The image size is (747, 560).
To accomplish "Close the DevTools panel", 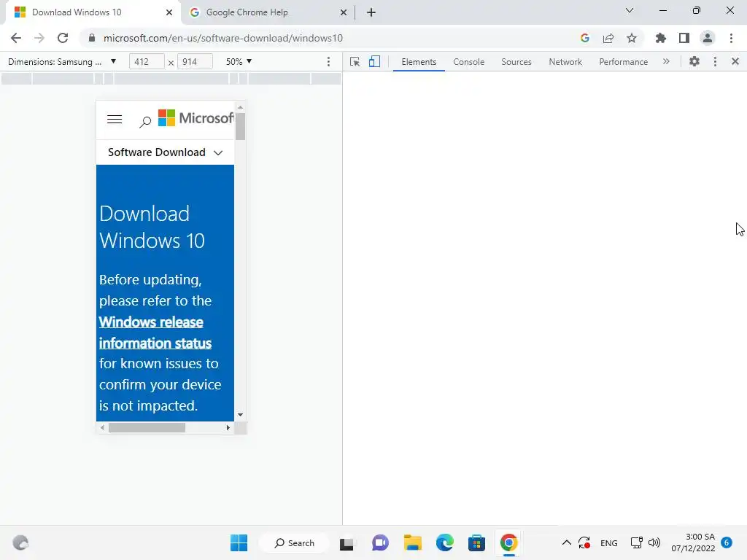I will (735, 61).
